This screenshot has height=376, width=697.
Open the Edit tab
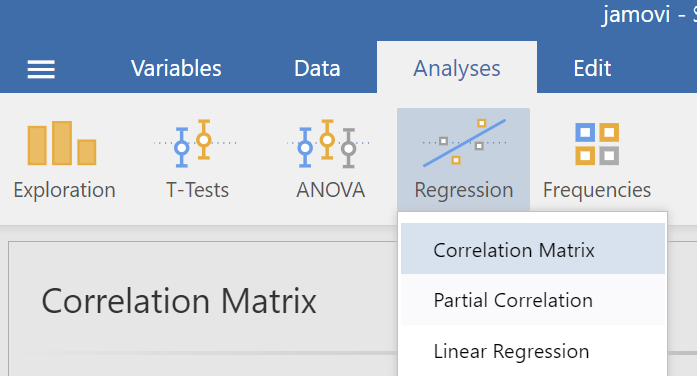592,68
